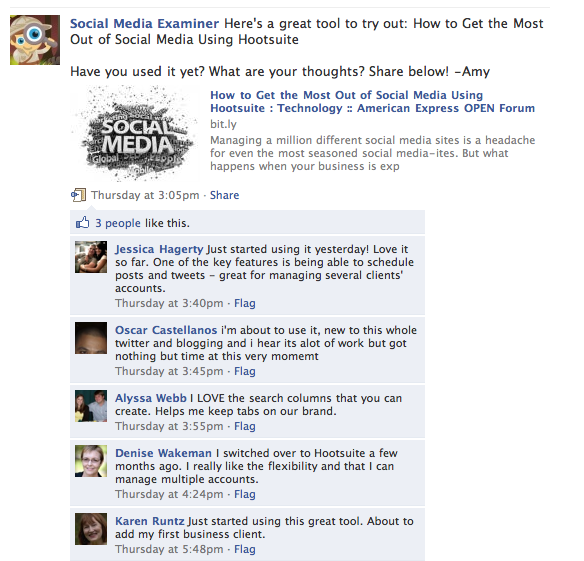Viewport: 584px width, 561px height.
Task: Flag Jessica Hagerty's comment
Action: coord(245,303)
